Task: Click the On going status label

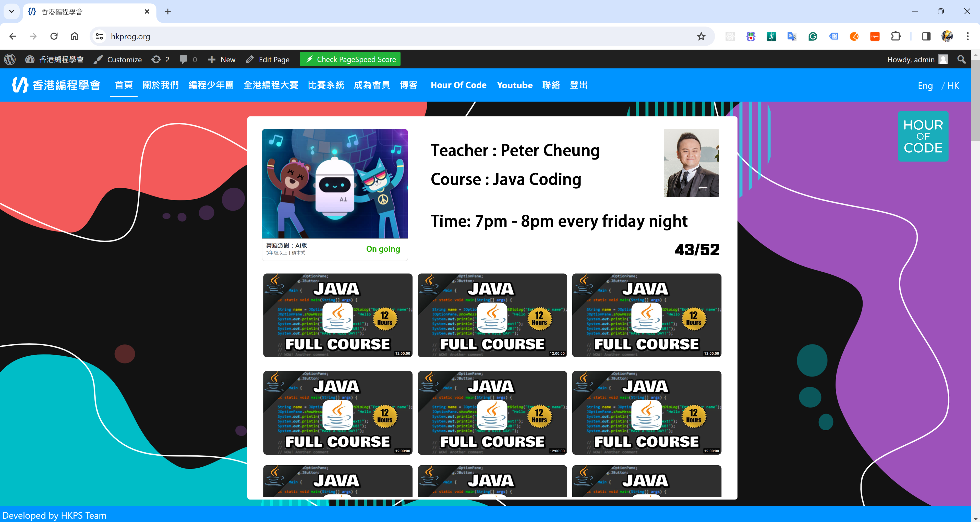Action: coord(383,249)
